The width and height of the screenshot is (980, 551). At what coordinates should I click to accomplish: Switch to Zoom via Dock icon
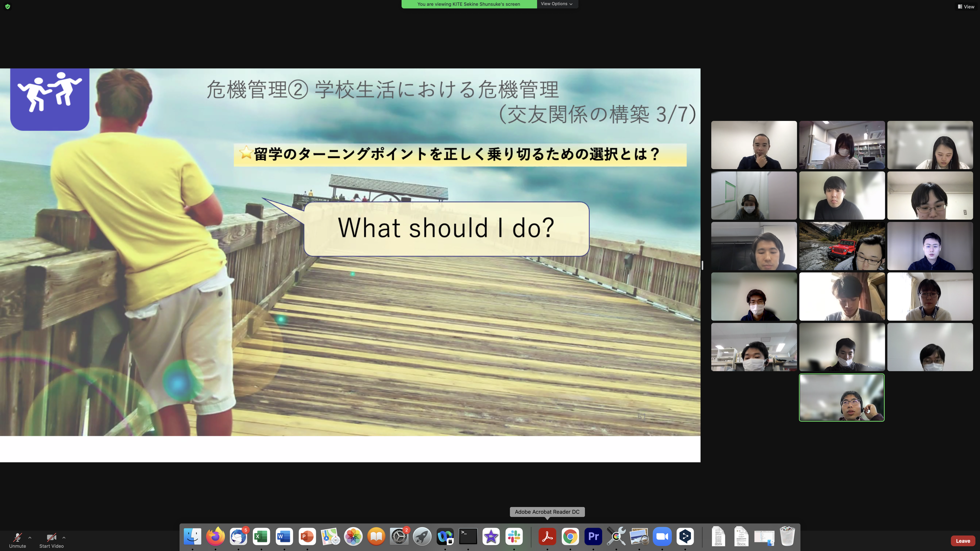pyautogui.click(x=662, y=536)
